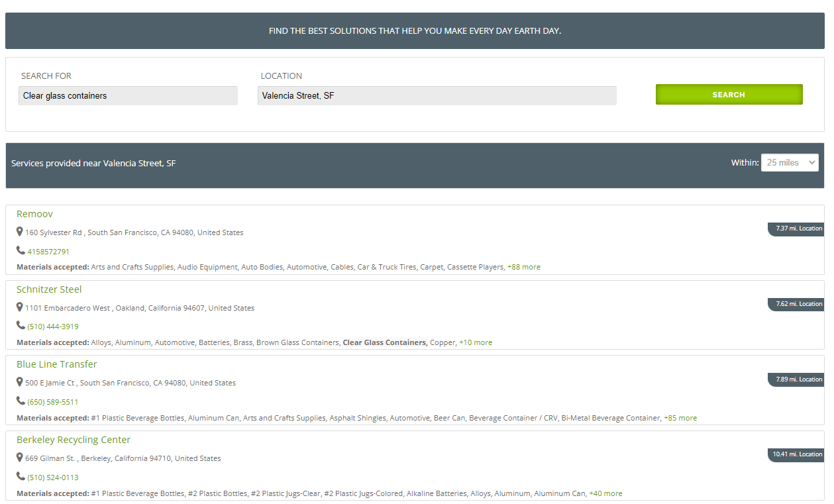Click the map pin for Berkeley Recycling Center

pyautogui.click(x=20, y=458)
